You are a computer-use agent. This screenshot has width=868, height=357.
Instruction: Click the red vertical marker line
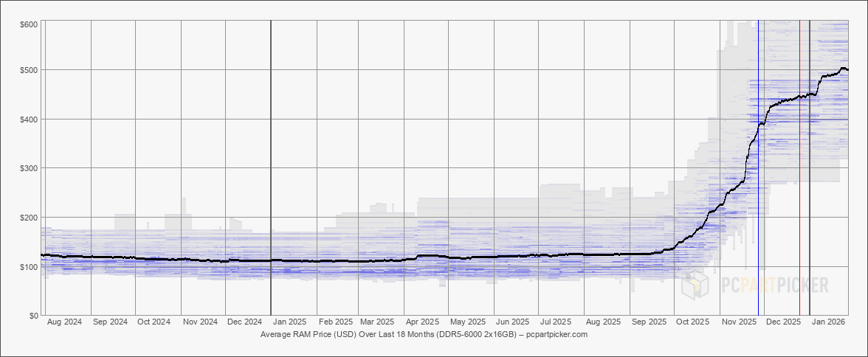pos(799,167)
